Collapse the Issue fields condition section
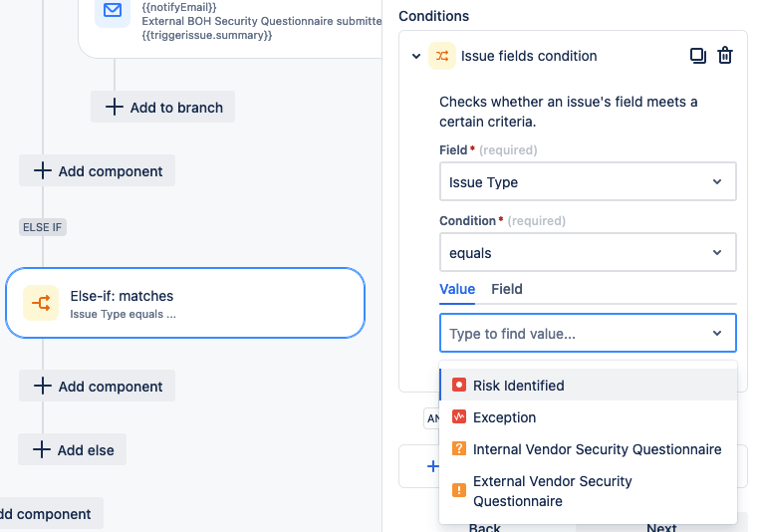Viewport: 757px width, 532px height. click(416, 56)
